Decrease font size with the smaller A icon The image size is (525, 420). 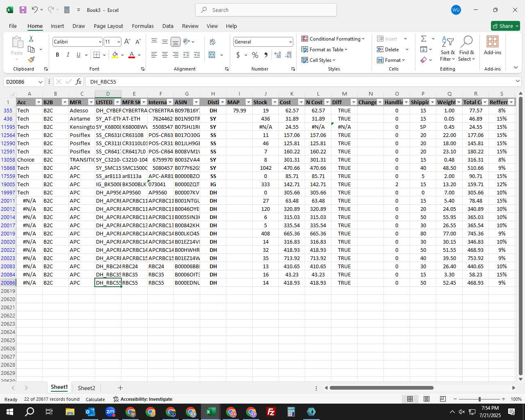coord(138,42)
